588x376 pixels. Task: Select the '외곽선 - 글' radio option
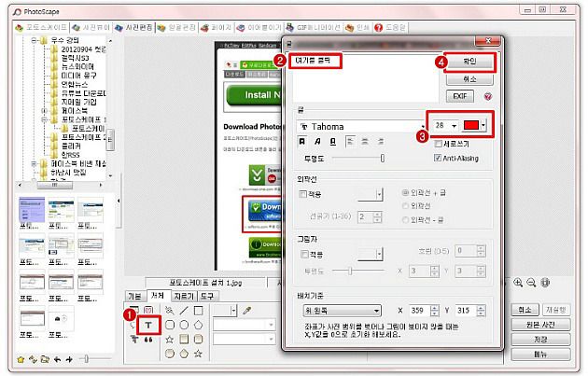click(x=405, y=219)
